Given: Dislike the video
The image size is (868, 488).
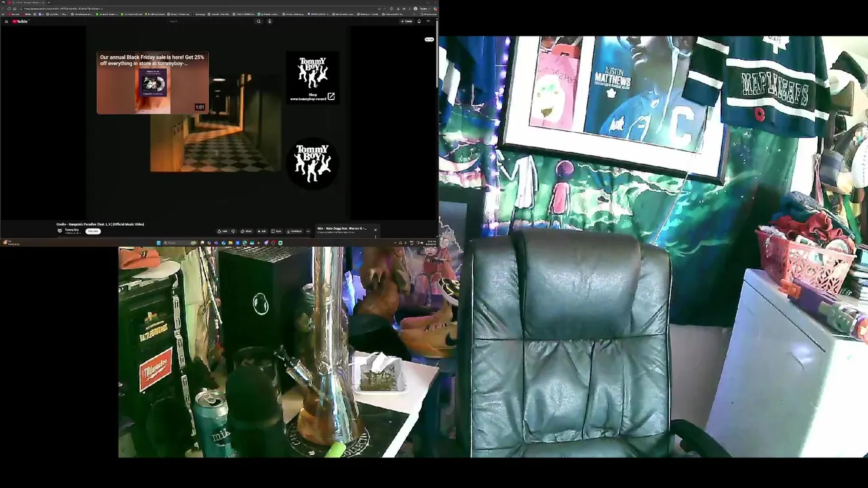Looking at the screenshot, I should [x=233, y=231].
